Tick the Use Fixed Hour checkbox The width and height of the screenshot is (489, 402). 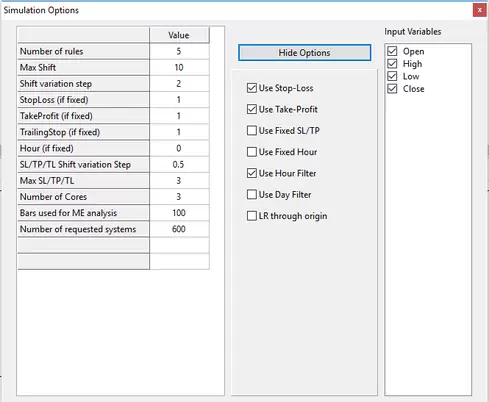coord(252,152)
